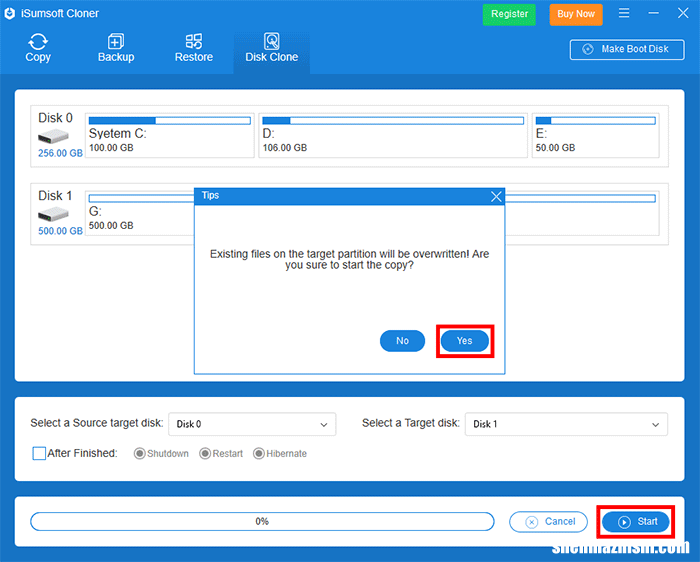The height and width of the screenshot is (562, 700).
Task: Select the D: 106.00 GB partition
Action: click(x=393, y=135)
